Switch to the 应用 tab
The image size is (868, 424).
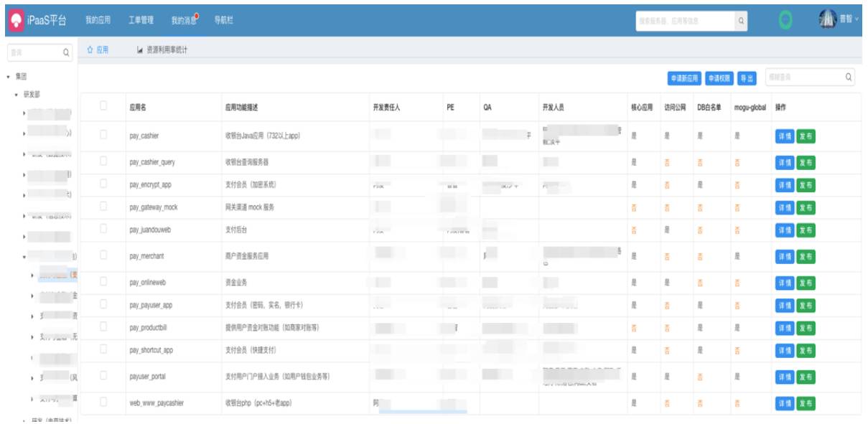(98, 50)
